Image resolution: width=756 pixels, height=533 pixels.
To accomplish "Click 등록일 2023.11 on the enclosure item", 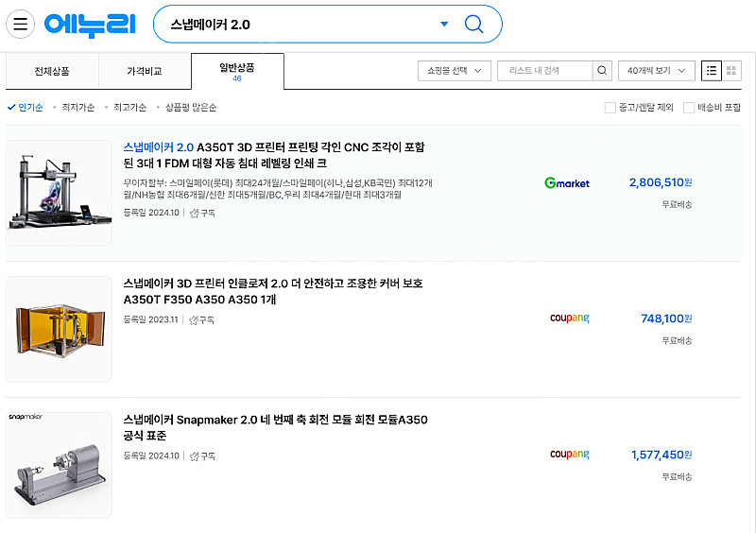I will tap(150, 319).
